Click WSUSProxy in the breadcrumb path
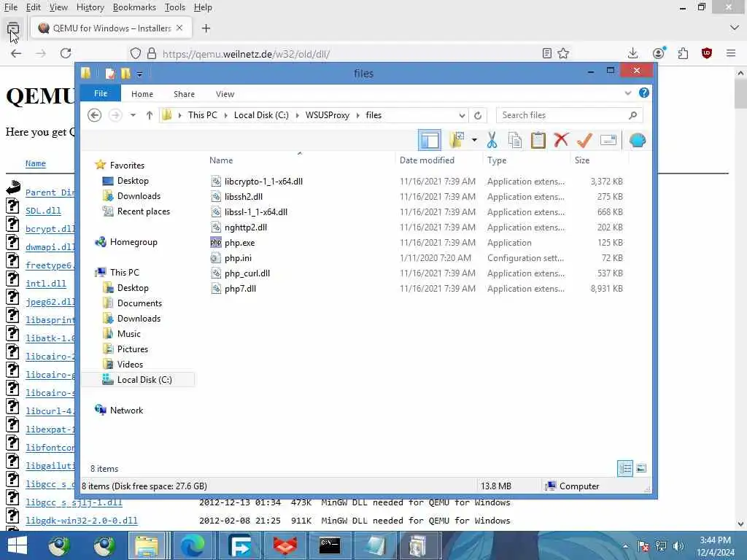 point(328,115)
